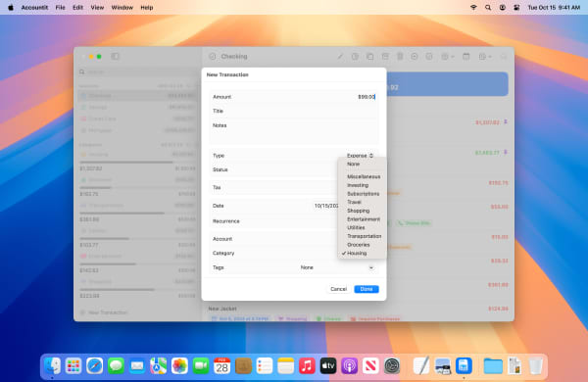Open Control Center in menu bar

pos(516,8)
